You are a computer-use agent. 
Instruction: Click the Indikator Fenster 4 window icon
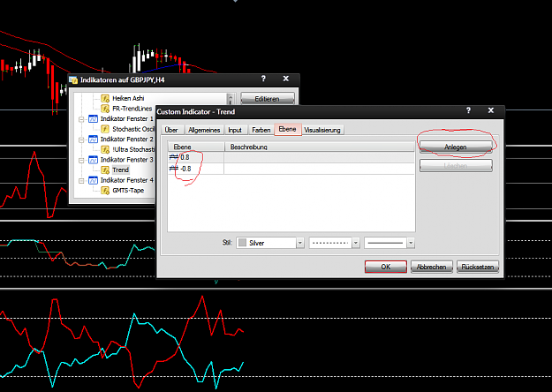(x=93, y=180)
